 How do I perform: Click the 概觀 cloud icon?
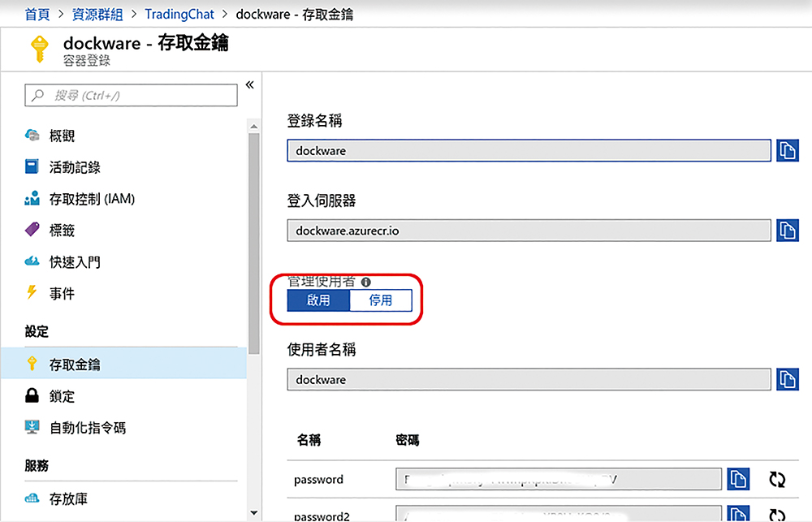[x=32, y=136]
